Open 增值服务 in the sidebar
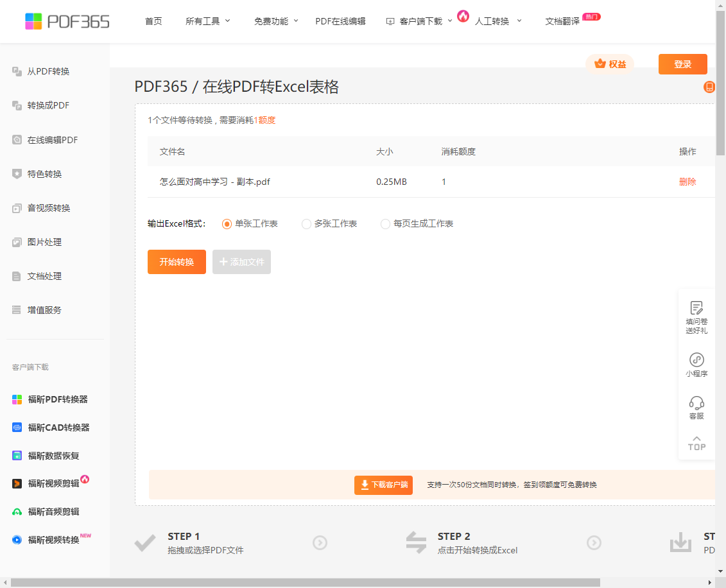 pyautogui.click(x=44, y=310)
